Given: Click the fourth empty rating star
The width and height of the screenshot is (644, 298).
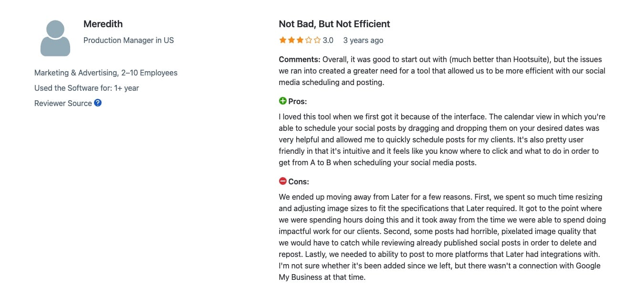Looking at the screenshot, I should (309, 40).
